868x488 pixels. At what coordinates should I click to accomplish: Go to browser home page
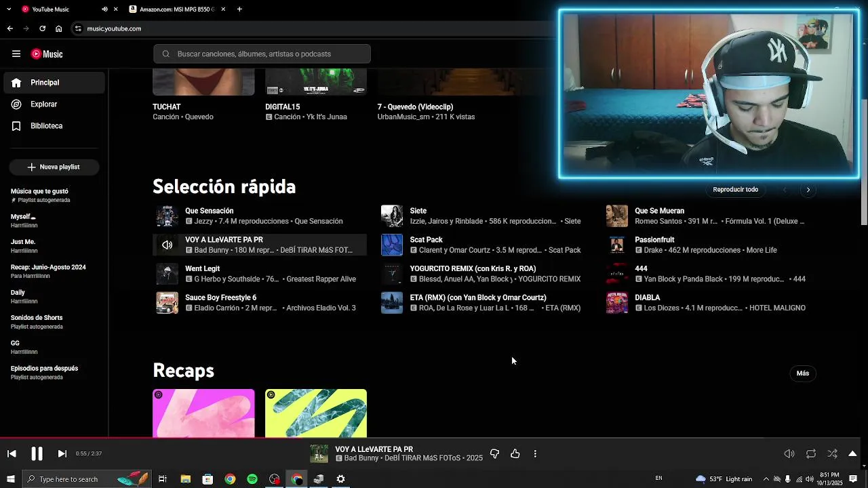click(x=59, y=28)
